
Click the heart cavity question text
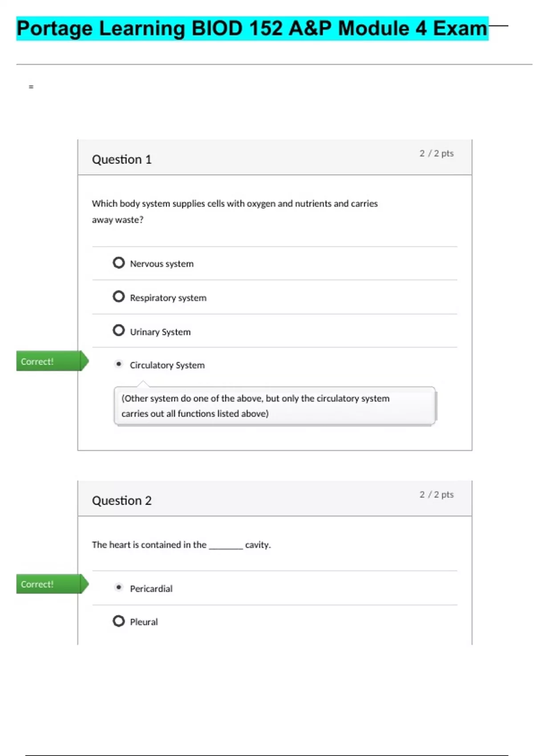coord(181,545)
